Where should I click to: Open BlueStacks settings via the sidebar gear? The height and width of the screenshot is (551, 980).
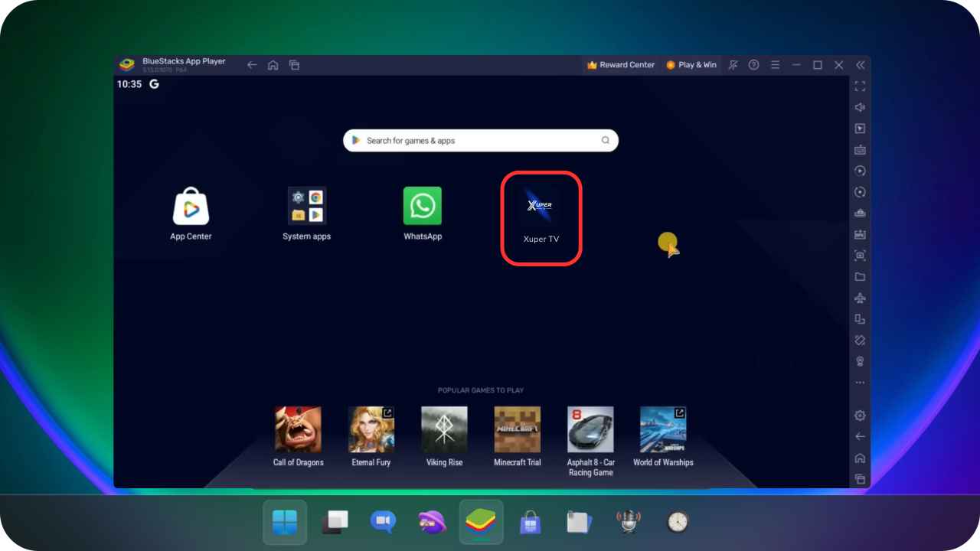(x=859, y=415)
